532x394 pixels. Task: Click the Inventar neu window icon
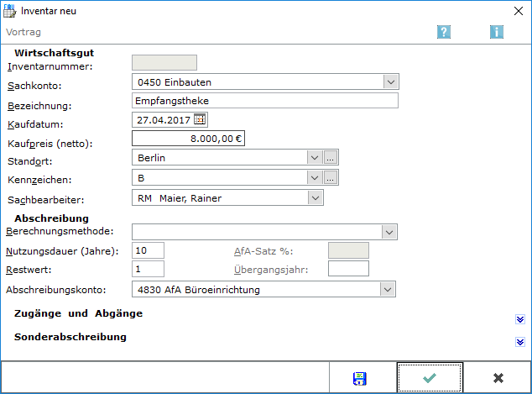[9, 11]
